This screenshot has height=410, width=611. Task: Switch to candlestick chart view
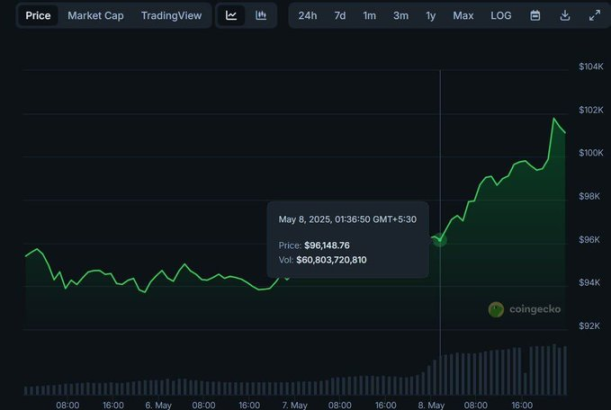pos(261,16)
